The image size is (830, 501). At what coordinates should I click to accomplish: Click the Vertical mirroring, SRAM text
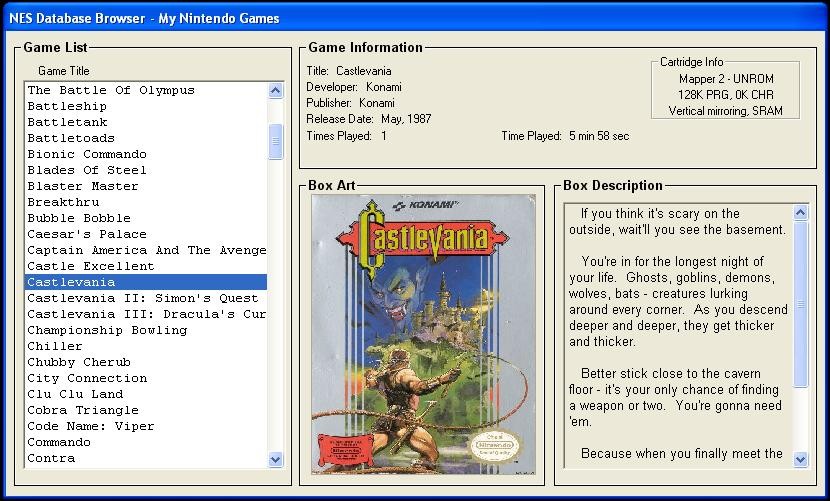(725, 111)
